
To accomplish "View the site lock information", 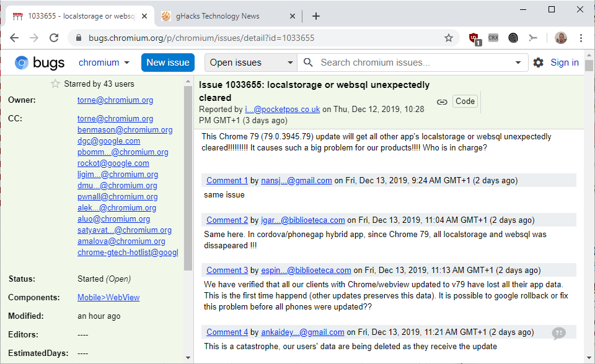I will pyautogui.click(x=79, y=38).
